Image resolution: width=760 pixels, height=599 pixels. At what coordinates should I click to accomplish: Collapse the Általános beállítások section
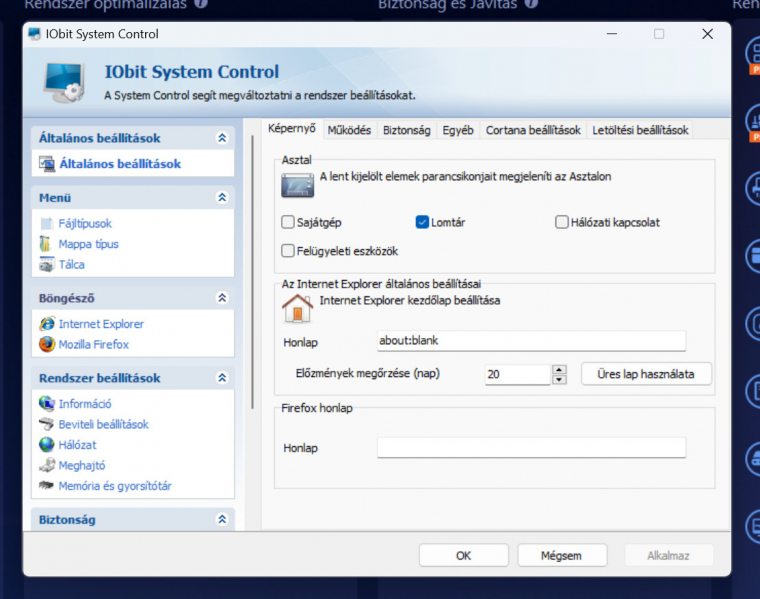(x=222, y=138)
